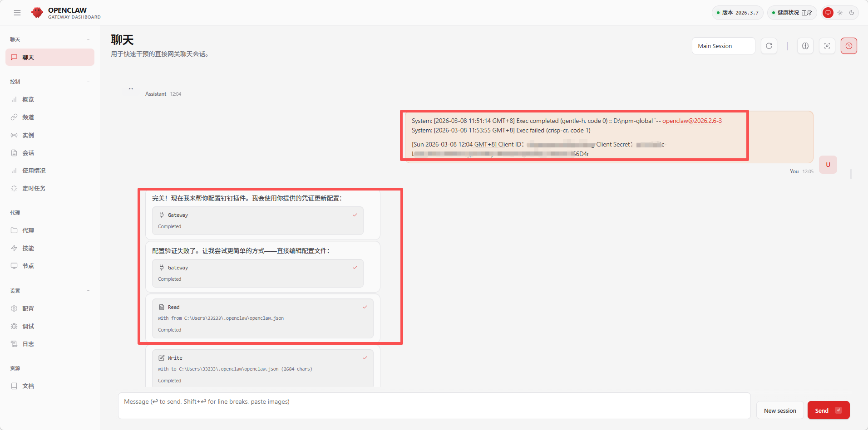
Task: Collapse the 控制 sidebar section
Action: (x=88, y=82)
